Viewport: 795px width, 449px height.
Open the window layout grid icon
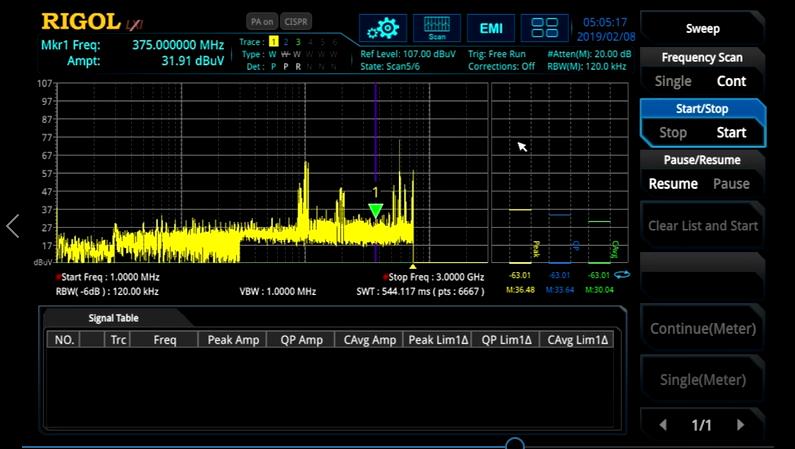point(545,28)
